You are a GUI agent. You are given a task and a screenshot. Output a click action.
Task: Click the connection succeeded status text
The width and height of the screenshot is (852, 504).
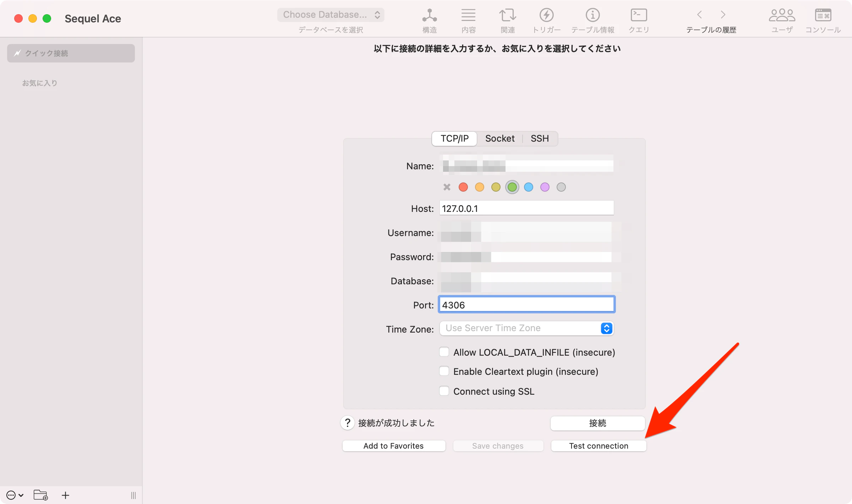396,423
